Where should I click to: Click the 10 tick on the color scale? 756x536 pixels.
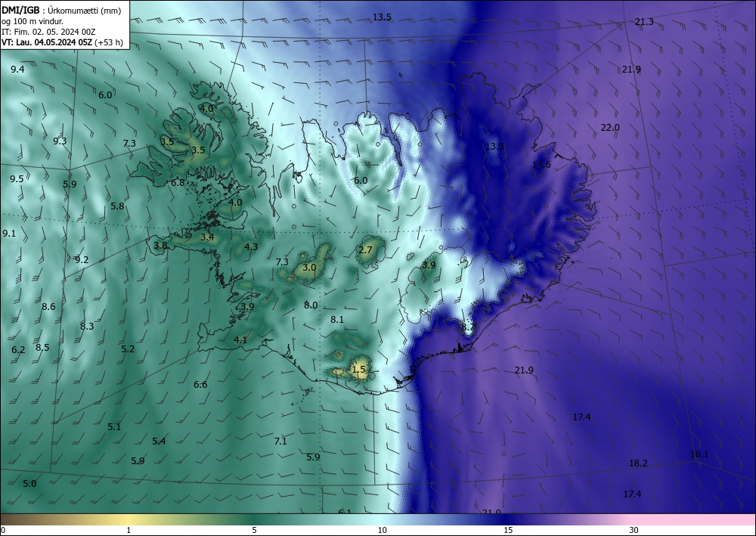pyautogui.click(x=383, y=531)
